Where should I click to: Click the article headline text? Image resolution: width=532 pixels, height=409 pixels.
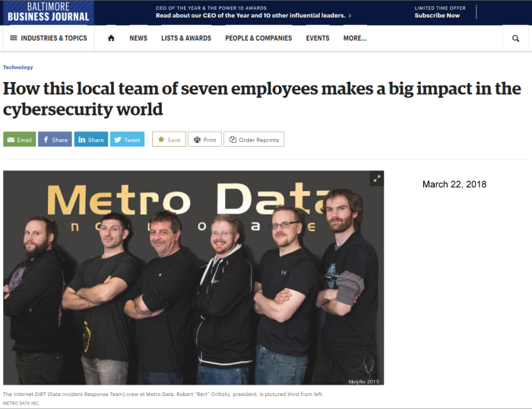coord(262,99)
